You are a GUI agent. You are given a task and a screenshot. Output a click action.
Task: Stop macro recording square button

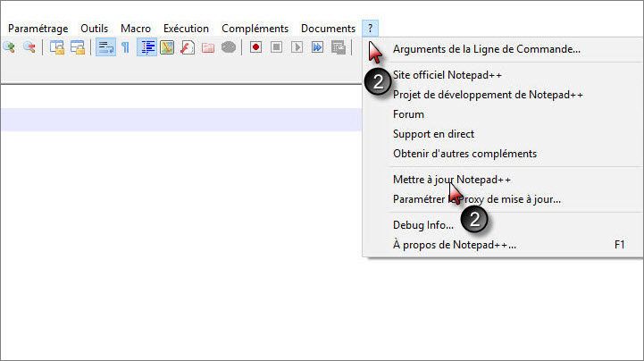point(276,47)
